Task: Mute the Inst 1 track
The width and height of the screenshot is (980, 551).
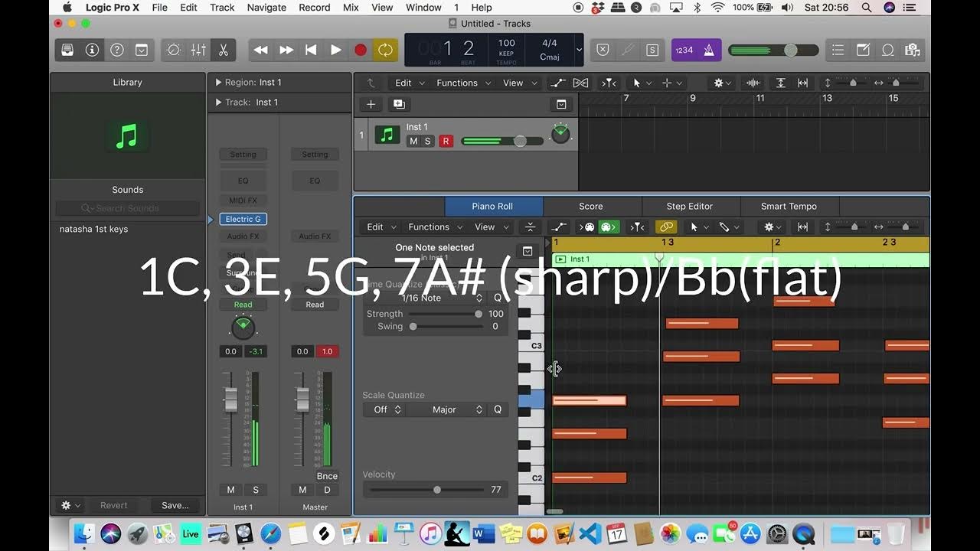Action: tap(413, 141)
